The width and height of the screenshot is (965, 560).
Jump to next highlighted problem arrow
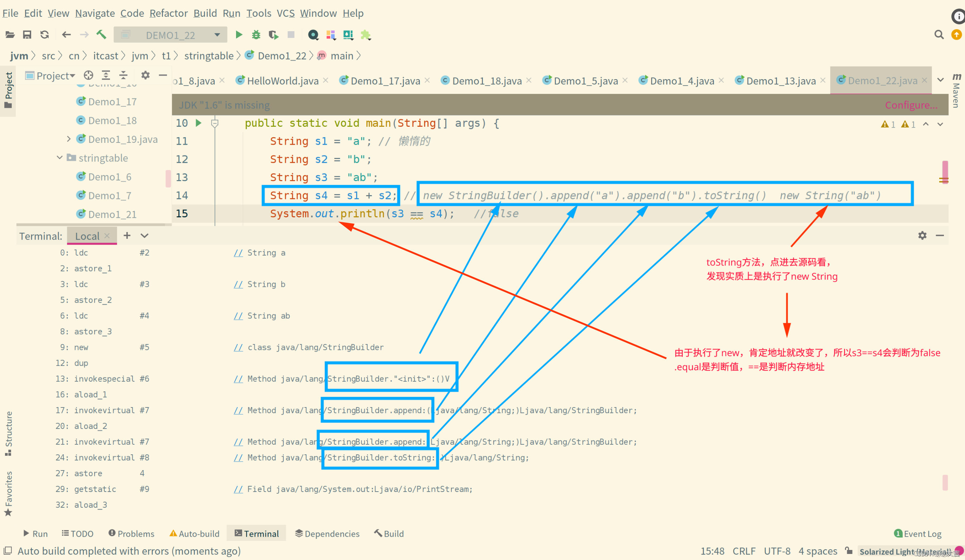coord(940,124)
